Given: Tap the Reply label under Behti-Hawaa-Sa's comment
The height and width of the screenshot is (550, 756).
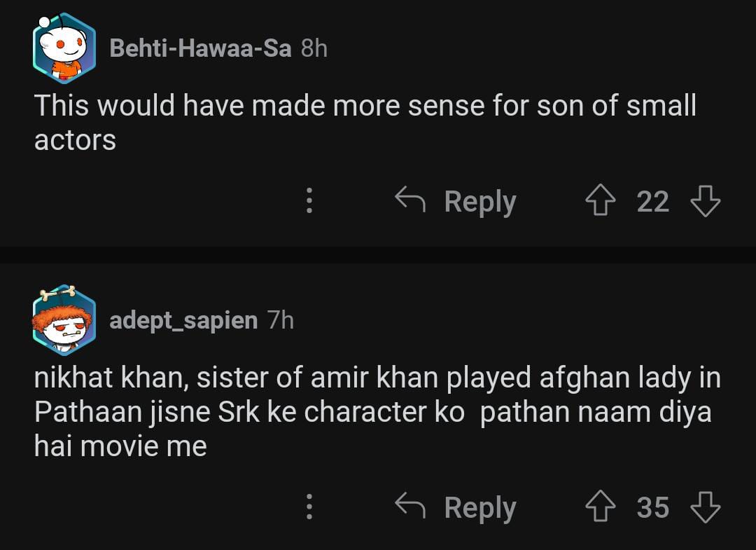Looking at the screenshot, I should click(x=480, y=202).
